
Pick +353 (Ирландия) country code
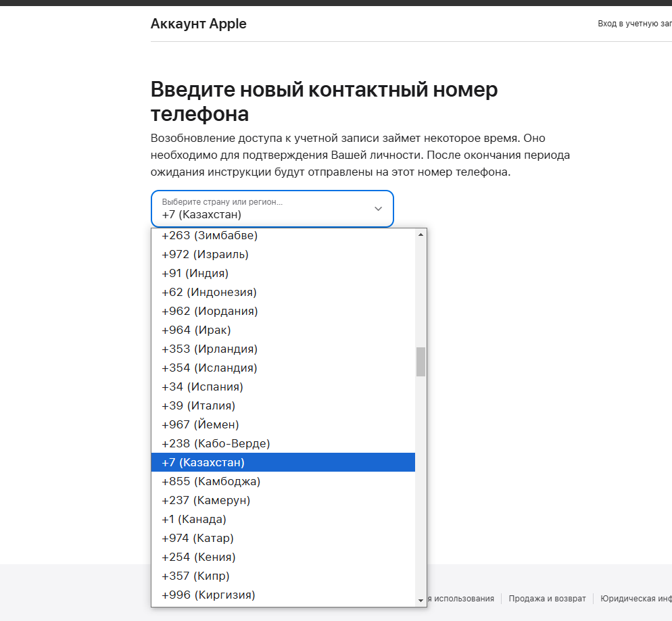283,349
